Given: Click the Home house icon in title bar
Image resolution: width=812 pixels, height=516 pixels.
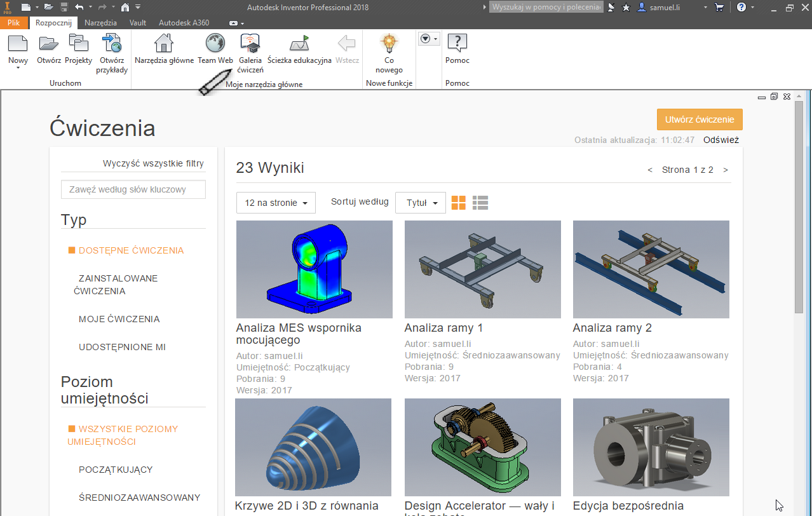Looking at the screenshot, I should [126, 8].
